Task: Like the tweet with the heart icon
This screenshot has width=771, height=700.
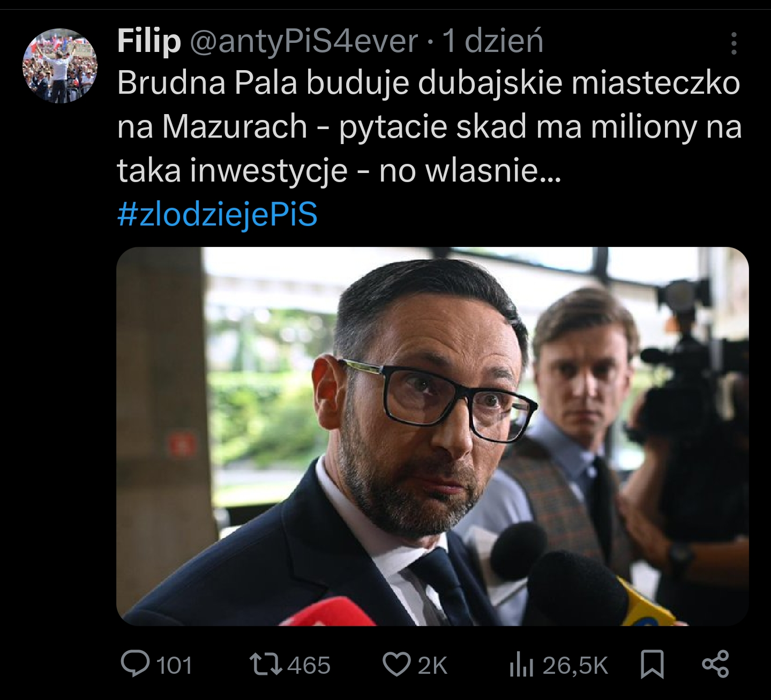Action: click(x=396, y=664)
